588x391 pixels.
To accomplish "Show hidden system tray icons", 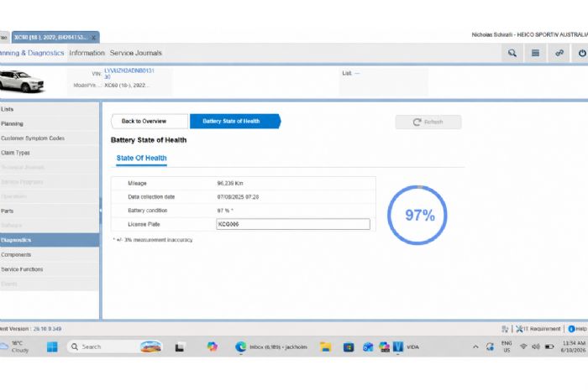I will coord(475,347).
